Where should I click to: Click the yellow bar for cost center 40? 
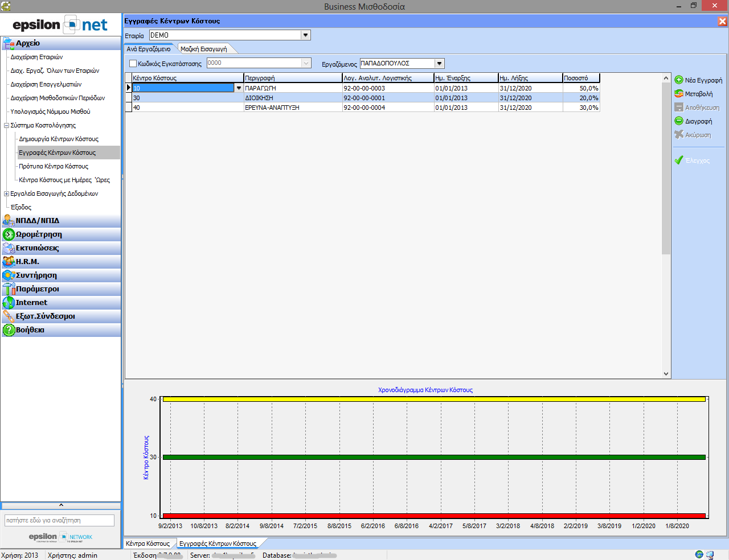point(434,399)
